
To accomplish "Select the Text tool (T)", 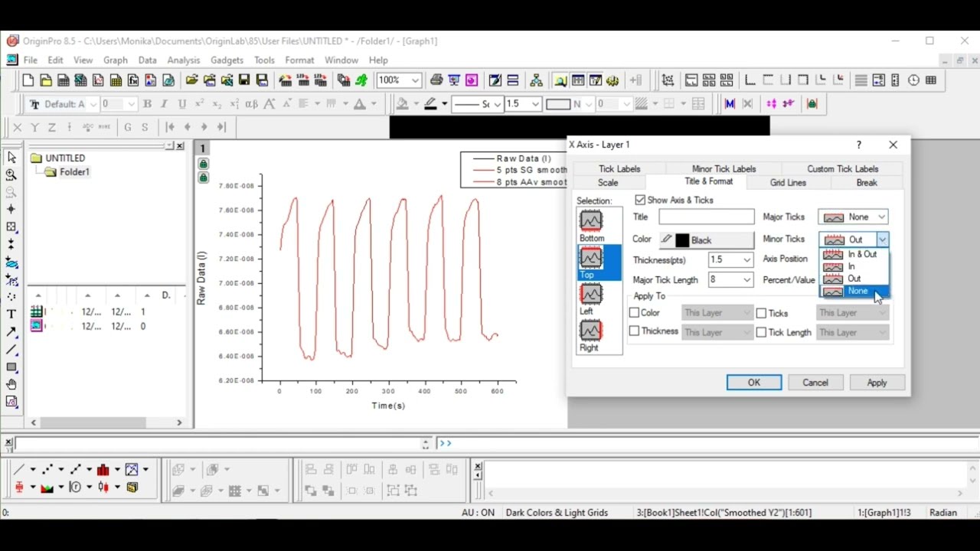I will coord(11,315).
